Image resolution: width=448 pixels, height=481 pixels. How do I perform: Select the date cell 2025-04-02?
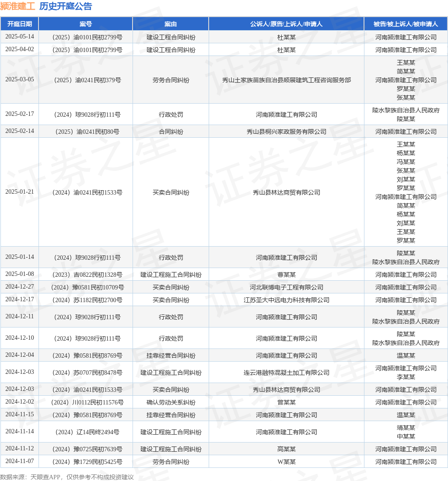20,49
